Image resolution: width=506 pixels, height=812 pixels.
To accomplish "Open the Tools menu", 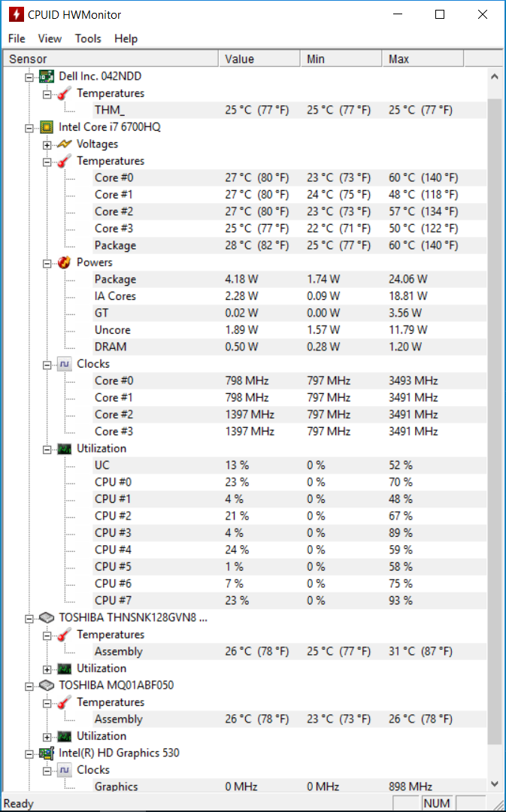I will tap(88, 38).
